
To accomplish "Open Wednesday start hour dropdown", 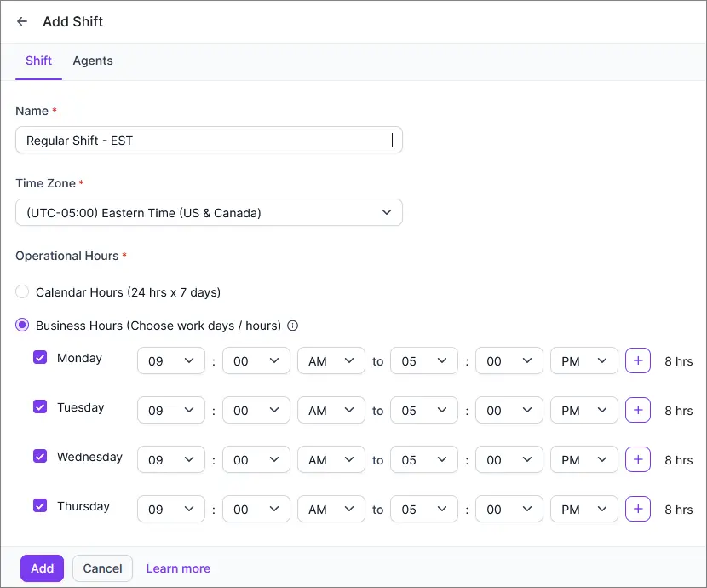I will [171, 459].
